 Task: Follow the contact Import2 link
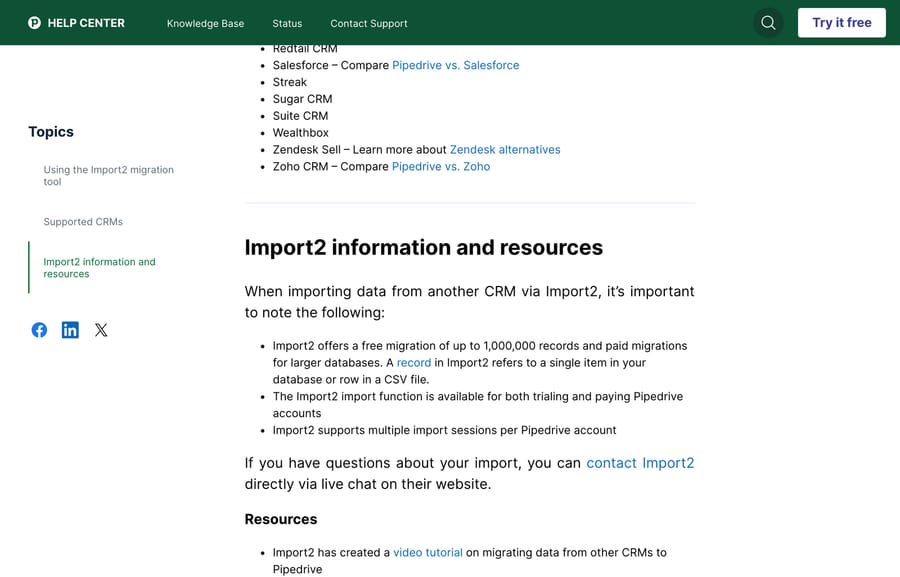(640, 463)
